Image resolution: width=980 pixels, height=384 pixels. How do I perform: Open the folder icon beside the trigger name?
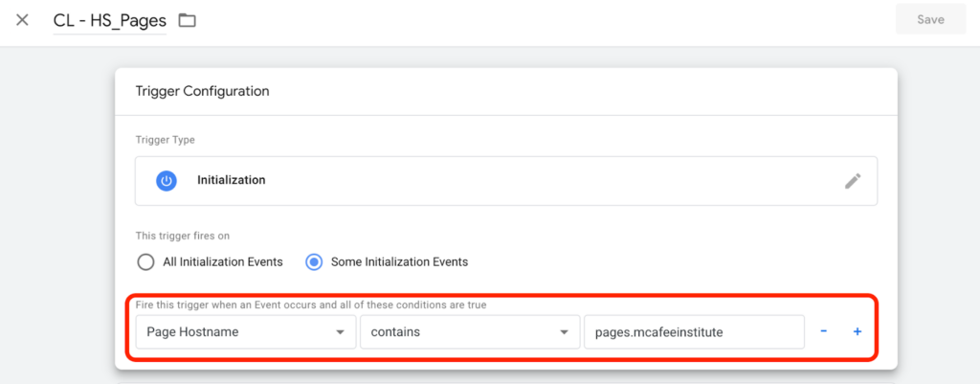click(187, 21)
